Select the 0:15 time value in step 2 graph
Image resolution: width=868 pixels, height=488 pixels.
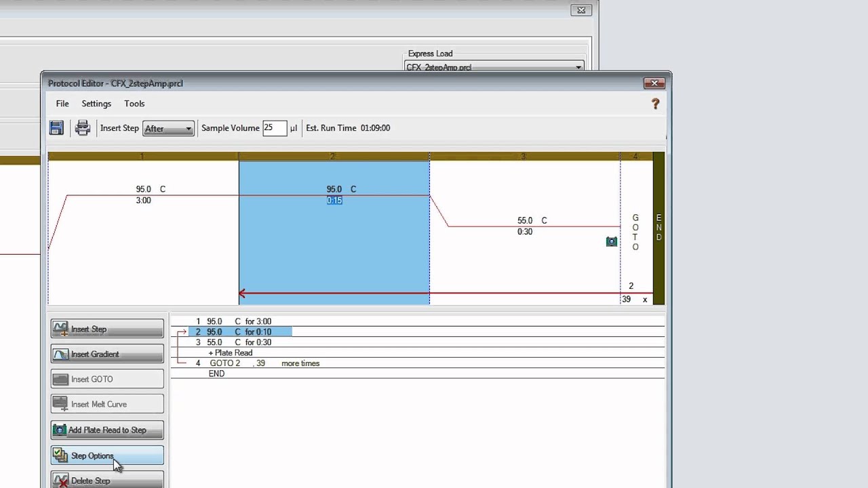point(334,201)
